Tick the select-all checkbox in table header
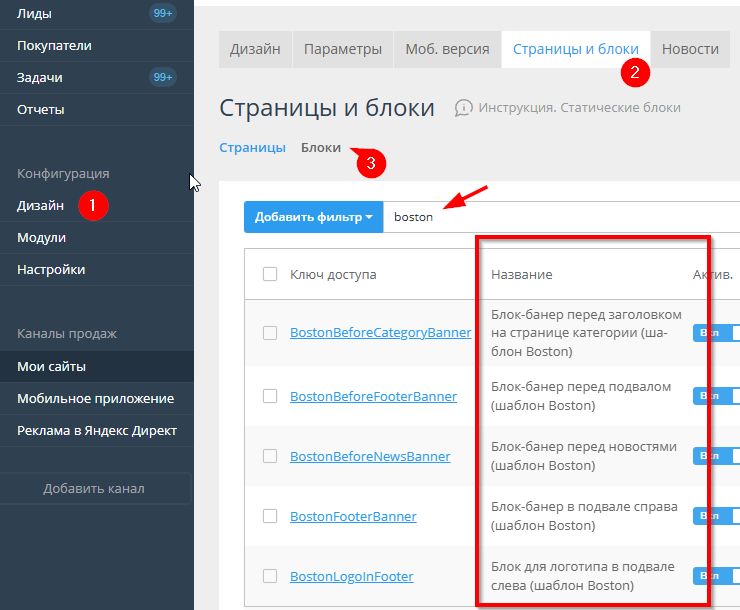Screen dimensions: 740x610 click(x=270, y=274)
